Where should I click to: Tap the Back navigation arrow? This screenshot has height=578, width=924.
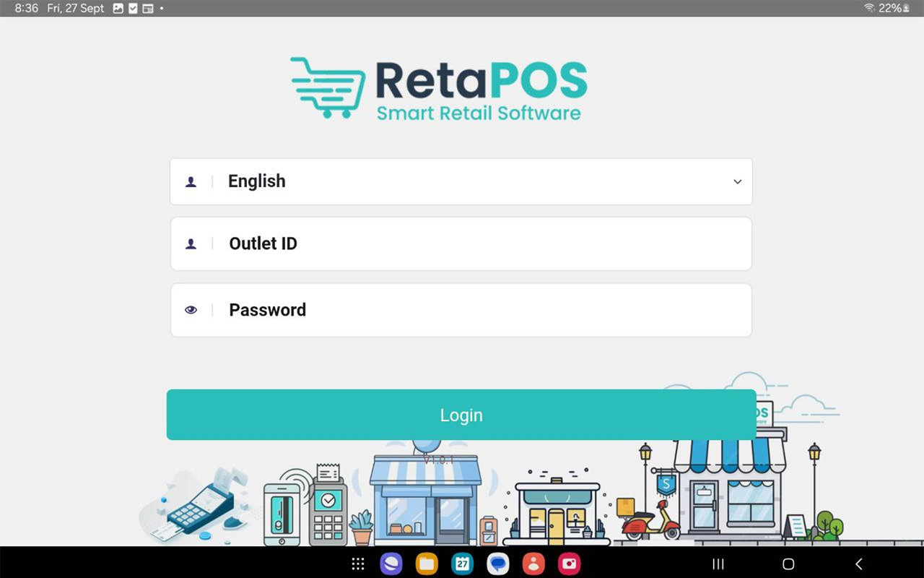858,564
